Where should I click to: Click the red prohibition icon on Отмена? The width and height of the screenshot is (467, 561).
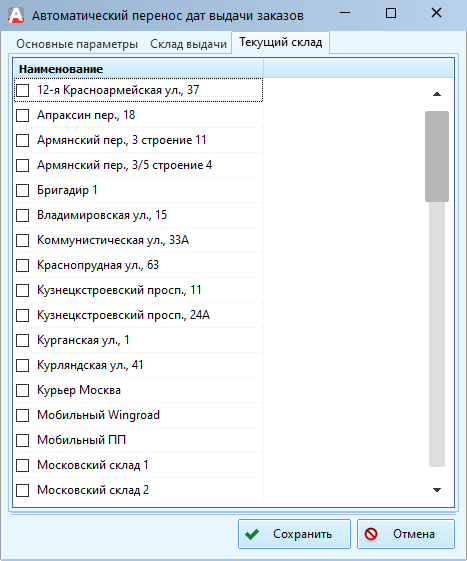(371, 534)
